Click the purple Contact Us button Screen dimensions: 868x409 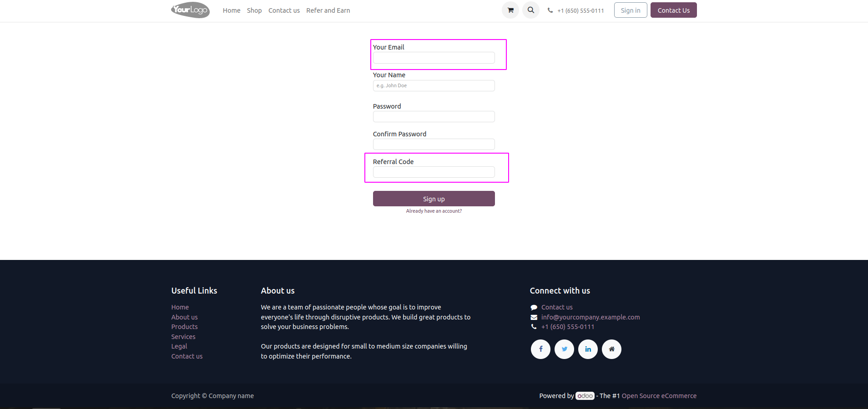(x=673, y=10)
